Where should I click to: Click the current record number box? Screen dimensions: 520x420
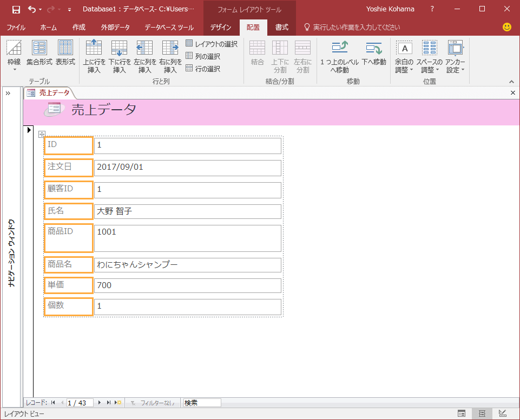[x=80, y=403]
